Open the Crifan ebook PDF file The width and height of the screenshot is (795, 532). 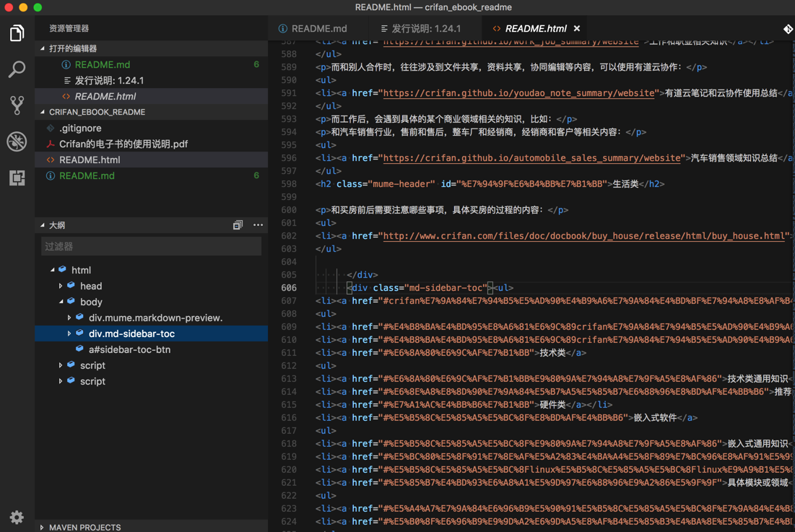coord(151,144)
